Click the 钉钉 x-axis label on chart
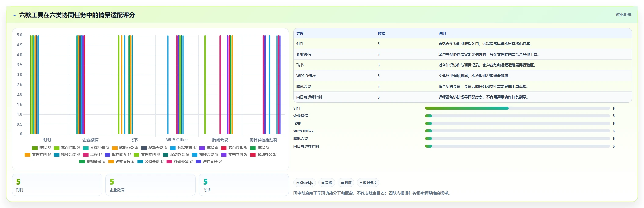Screen dimensions: 644x208 47,140
